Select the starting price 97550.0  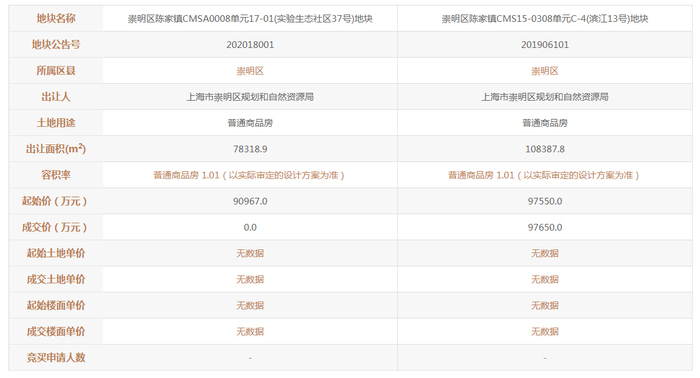pyautogui.click(x=545, y=201)
